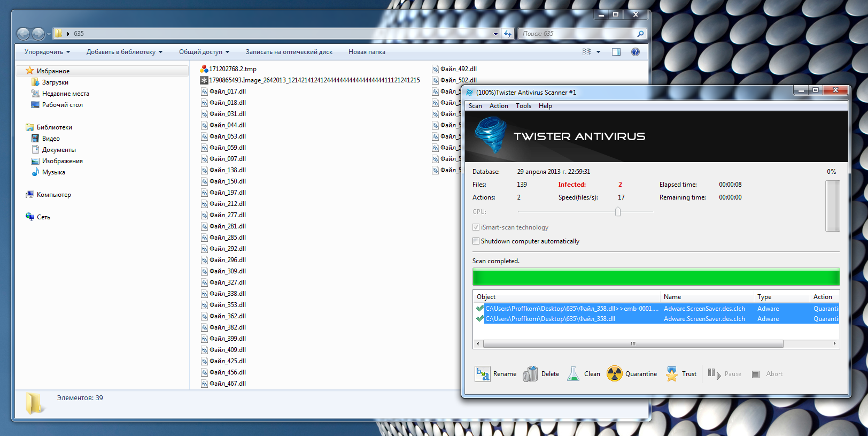Select the 1790865493.Image file icon
The image size is (868, 436).
click(x=204, y=80)
